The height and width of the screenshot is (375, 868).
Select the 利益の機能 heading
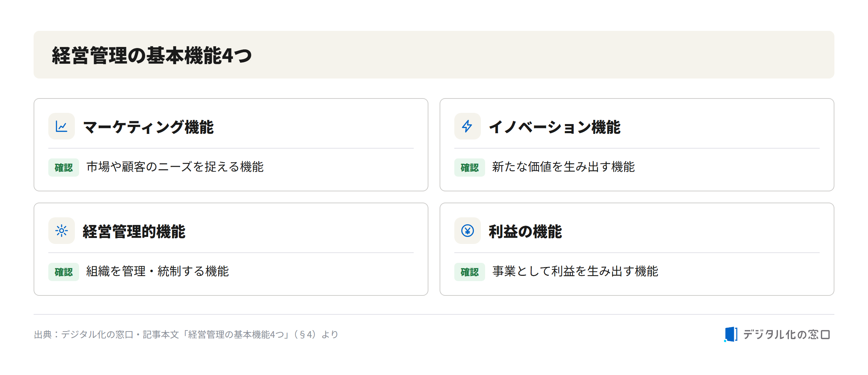coord(525,231)
